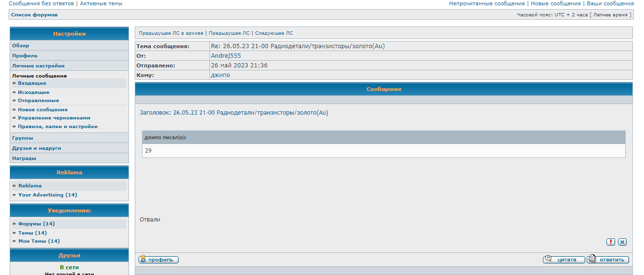Open 'Мои Темы (14)' notifications

click(x=39, y=241)
